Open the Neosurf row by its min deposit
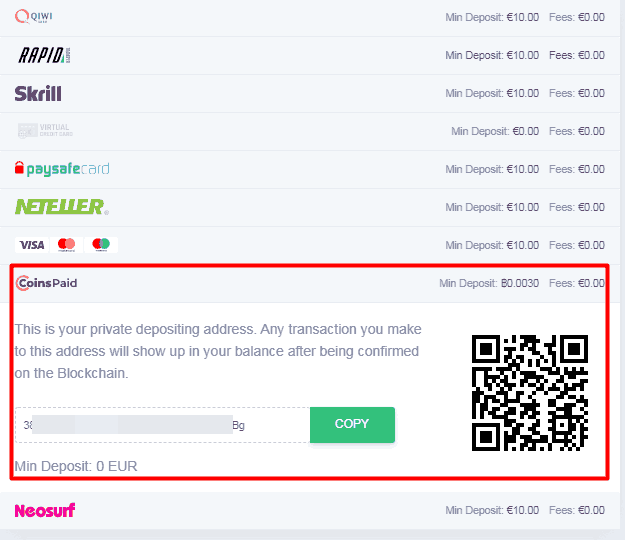 tap(492, 510)
